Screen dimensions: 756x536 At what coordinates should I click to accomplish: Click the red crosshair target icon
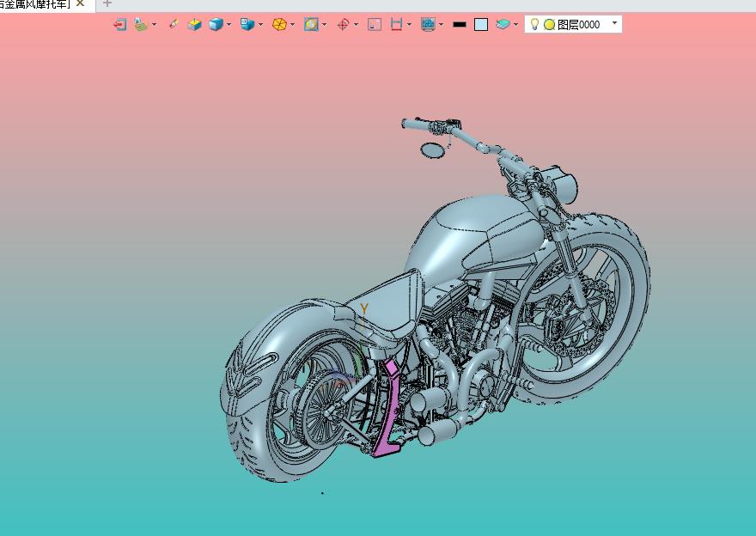[343, 24]
